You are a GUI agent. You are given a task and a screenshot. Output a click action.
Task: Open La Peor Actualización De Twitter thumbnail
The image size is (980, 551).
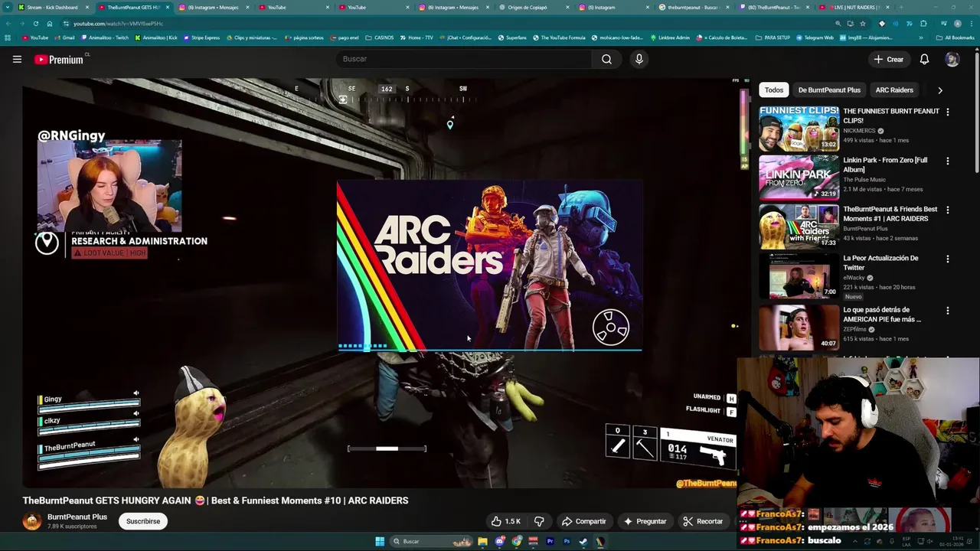point(799,275)
